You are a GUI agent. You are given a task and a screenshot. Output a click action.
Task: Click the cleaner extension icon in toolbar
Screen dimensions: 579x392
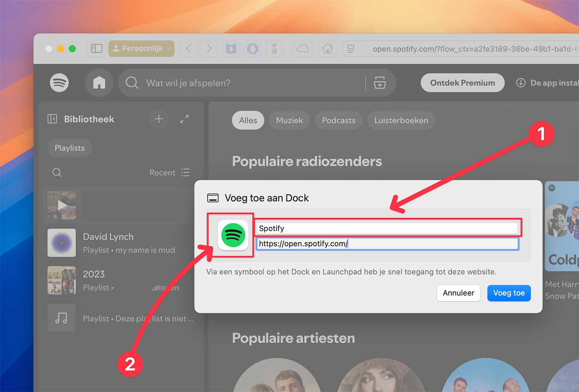coord(274,49)
